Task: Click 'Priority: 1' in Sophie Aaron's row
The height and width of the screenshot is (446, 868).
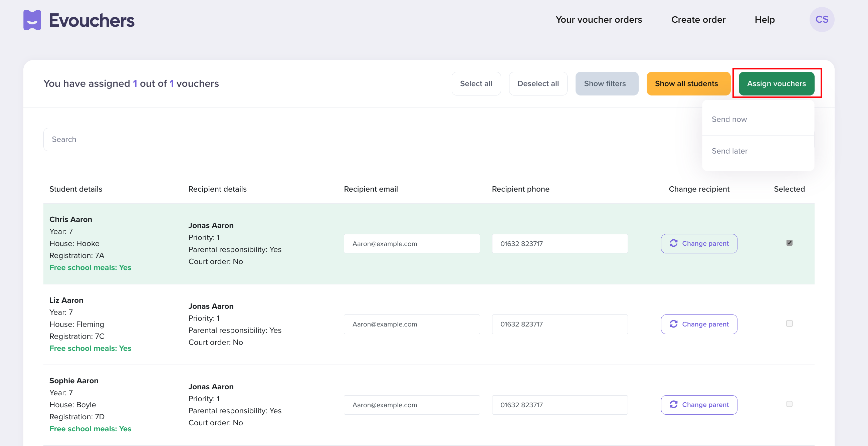Action: (204, 399)
